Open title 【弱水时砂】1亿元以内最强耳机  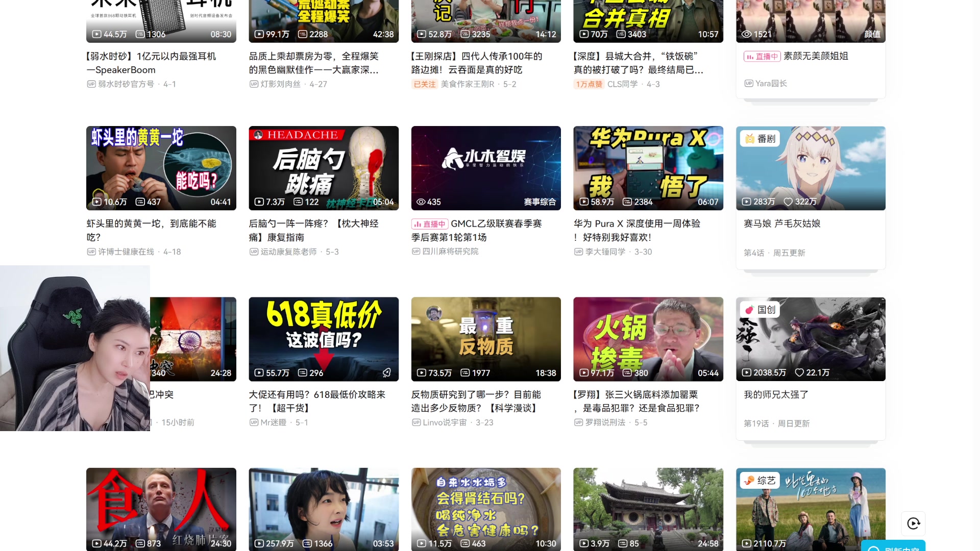click(x=151, y=63)
